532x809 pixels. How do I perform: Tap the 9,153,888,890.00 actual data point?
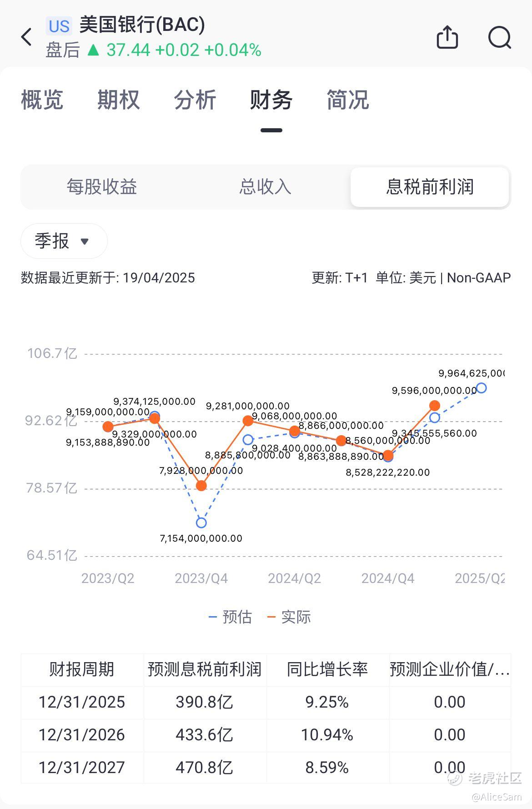click(x=108, y=427)
